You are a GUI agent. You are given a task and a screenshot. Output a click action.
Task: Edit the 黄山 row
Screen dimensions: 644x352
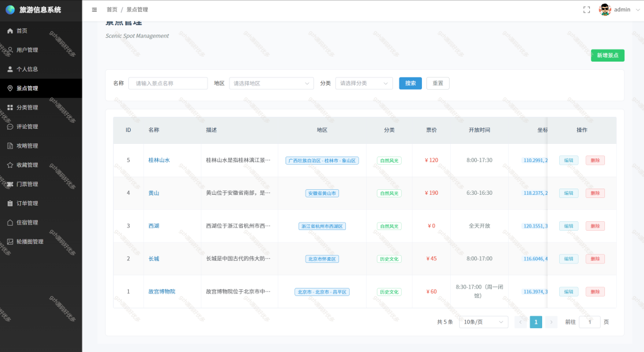569,193
